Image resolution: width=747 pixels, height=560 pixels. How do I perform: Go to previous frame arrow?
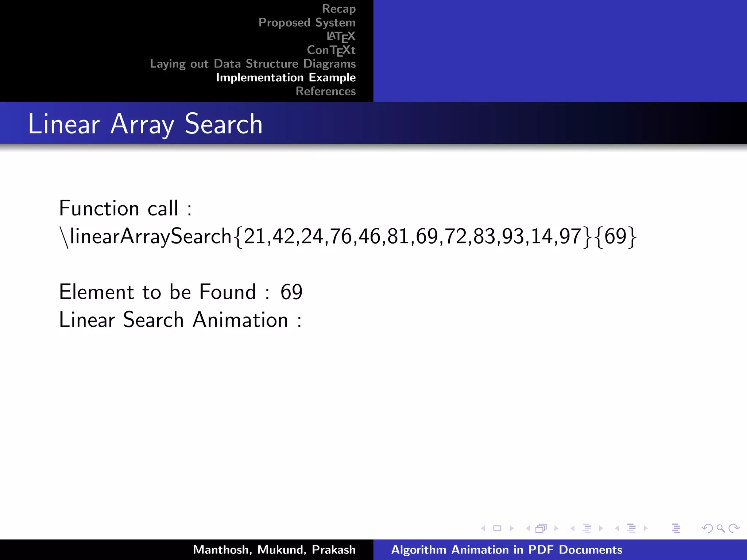[x=528, y=528]
